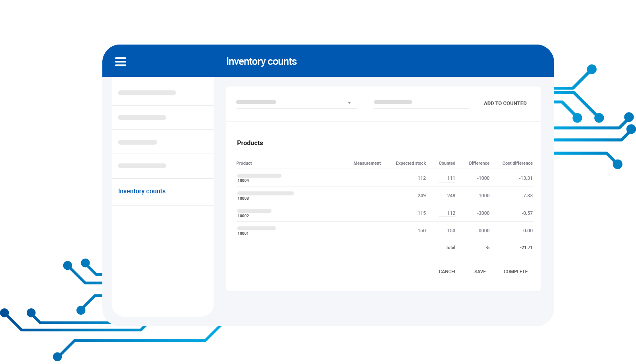Edit counted value 112 for product 10002
This screenshot has width=636, height=364.
[x=448, y=213]
